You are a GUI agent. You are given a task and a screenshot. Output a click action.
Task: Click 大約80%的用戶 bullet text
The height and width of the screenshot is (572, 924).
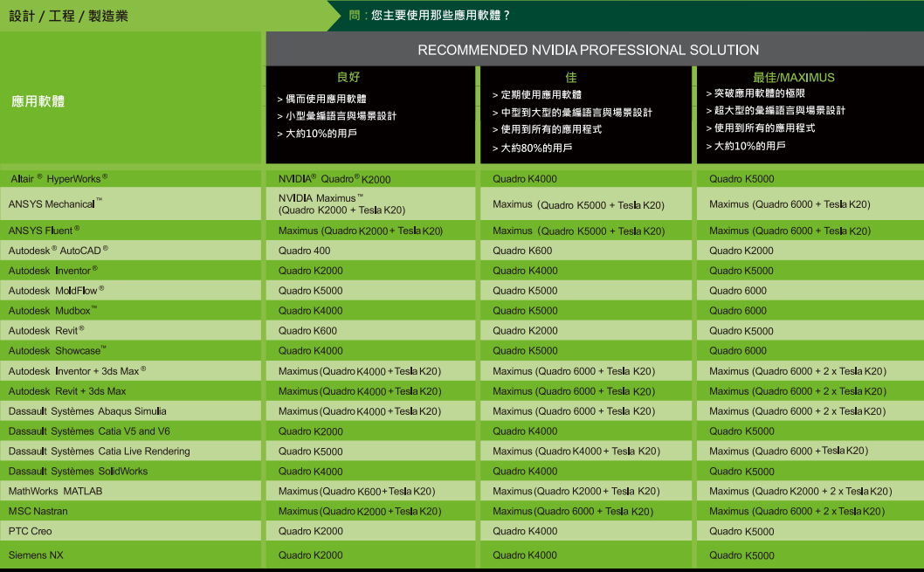click(536, 148)
